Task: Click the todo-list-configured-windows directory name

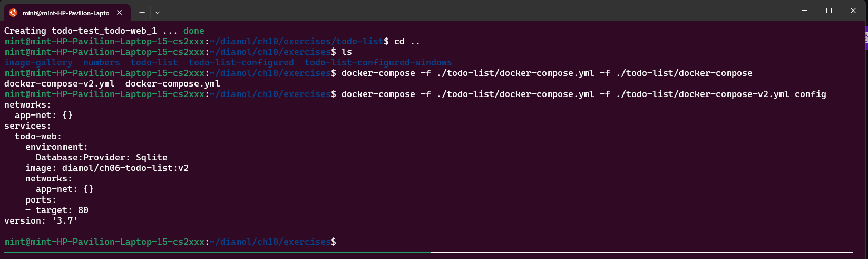Action: pyautogui.click(x=378, y=62)
